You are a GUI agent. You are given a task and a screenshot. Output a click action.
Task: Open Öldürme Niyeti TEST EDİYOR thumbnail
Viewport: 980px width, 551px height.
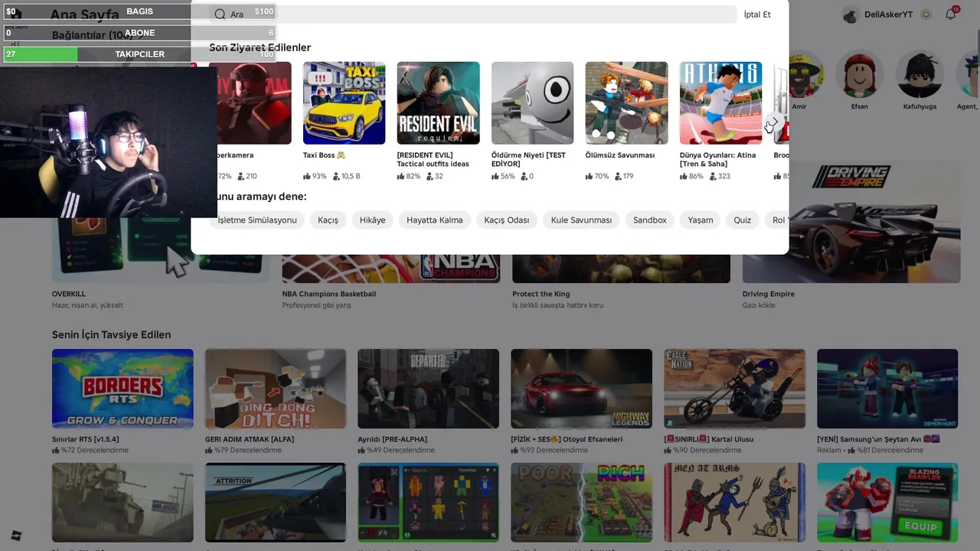532,103
